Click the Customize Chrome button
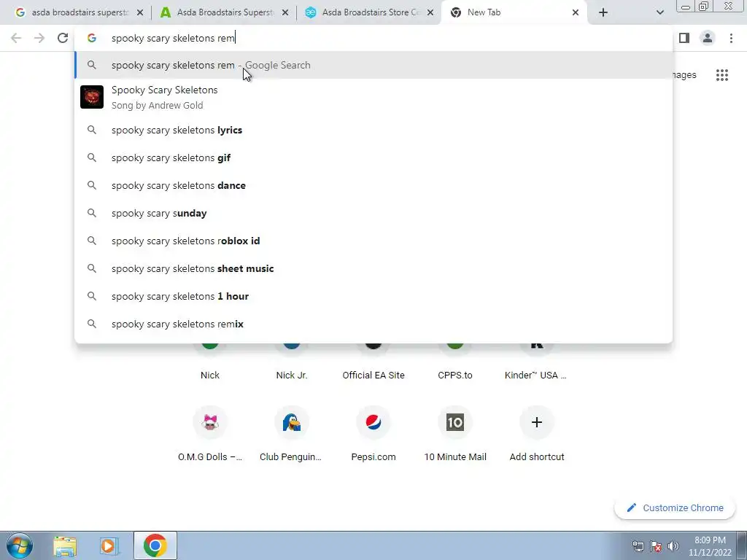The image size is (747, 560). (675, 507)
